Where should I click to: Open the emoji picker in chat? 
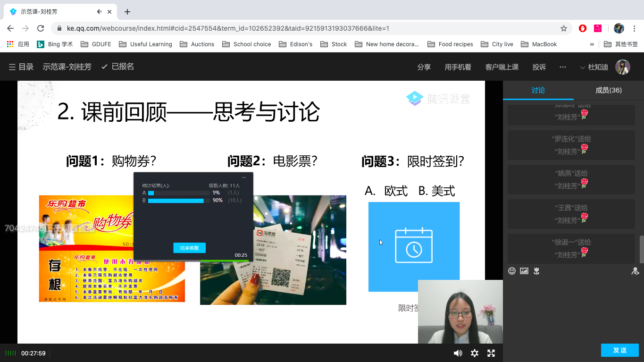[512, 271]
